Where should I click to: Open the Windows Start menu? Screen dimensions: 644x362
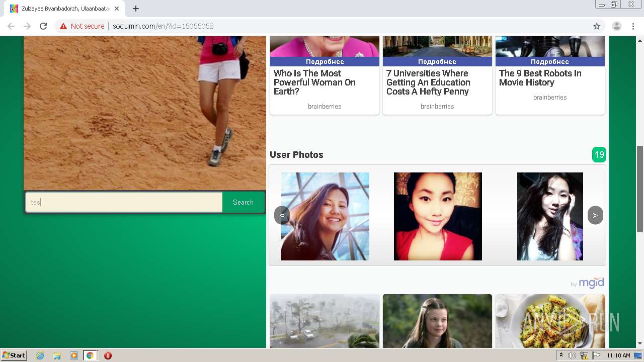coord(14,355)
